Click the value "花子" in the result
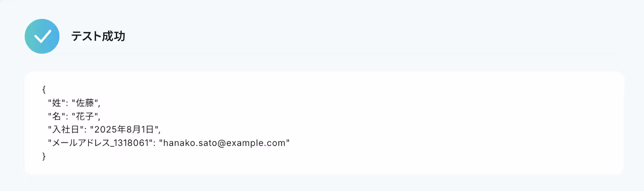Screen dimensions: 644x191 coord(85,116)
